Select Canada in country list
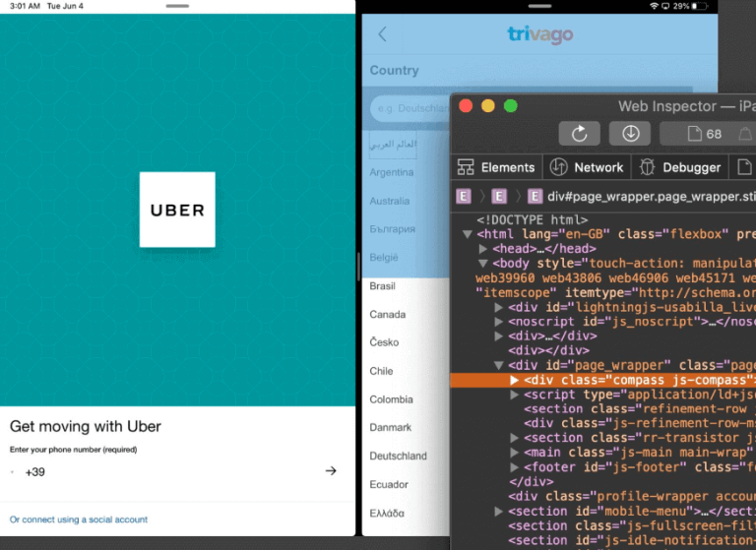Viewport: 756px width, 550px height. click(x=387, y=314)
